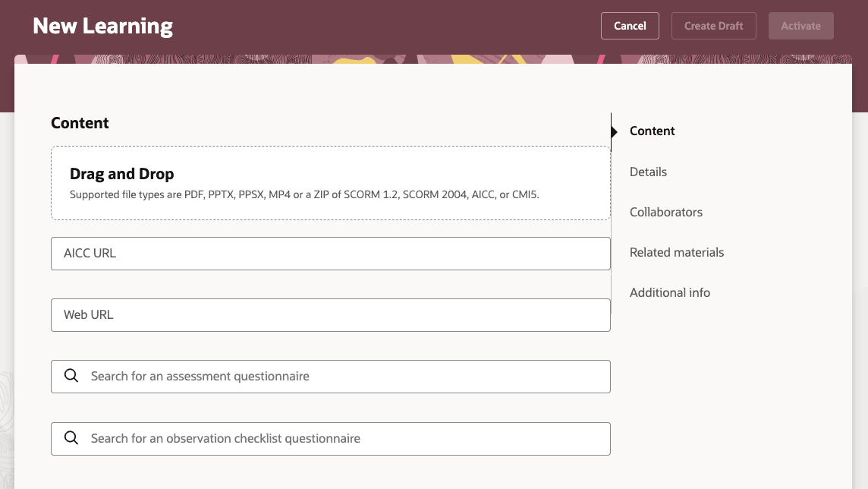This screenshot has height=489, width=868.
Task: Click the Cancel button
Action: [x=630, y=25]
